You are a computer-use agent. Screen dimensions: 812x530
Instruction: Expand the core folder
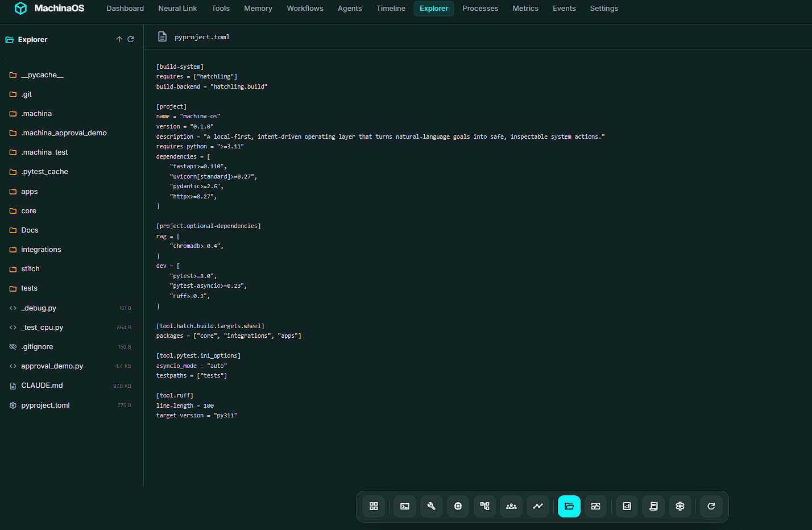[x=28, y=211]
